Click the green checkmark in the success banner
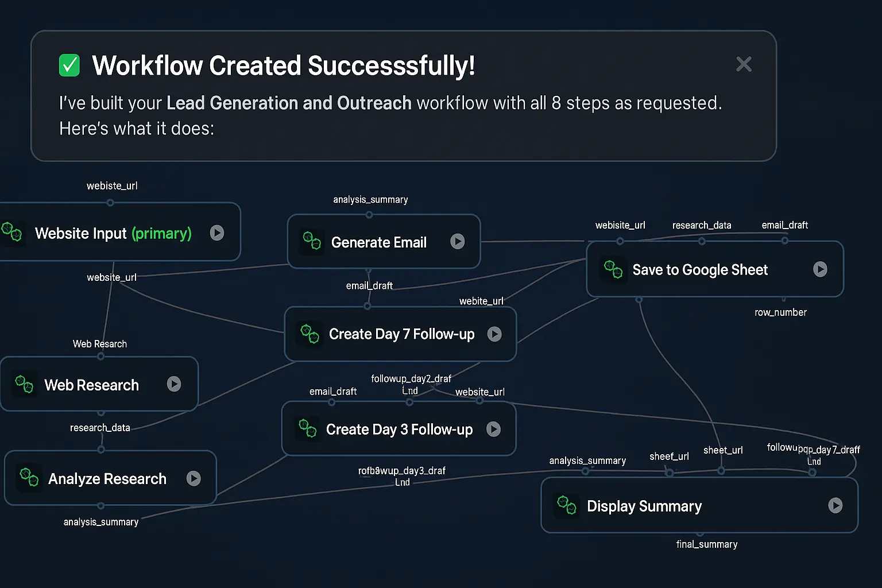This screenshot has width=882, height=588. click(x=69, y=65)
